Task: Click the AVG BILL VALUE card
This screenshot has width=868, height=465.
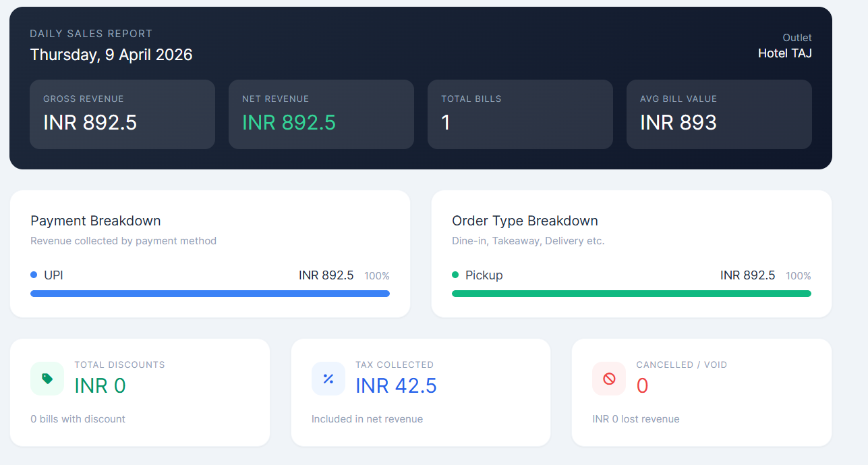Action: [719, 114]
